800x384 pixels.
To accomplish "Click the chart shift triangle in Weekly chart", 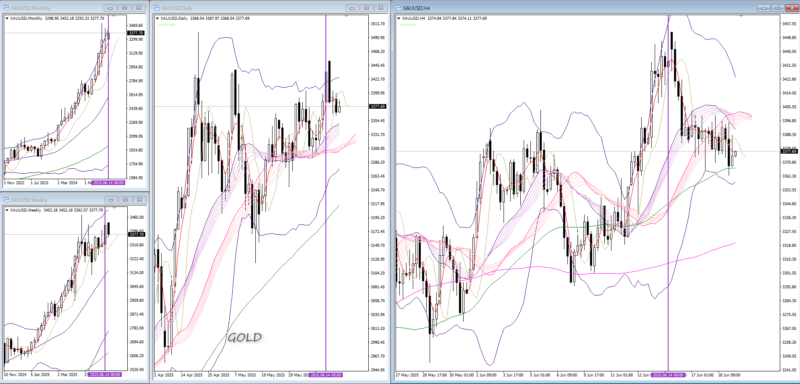I will coord(113,208).
